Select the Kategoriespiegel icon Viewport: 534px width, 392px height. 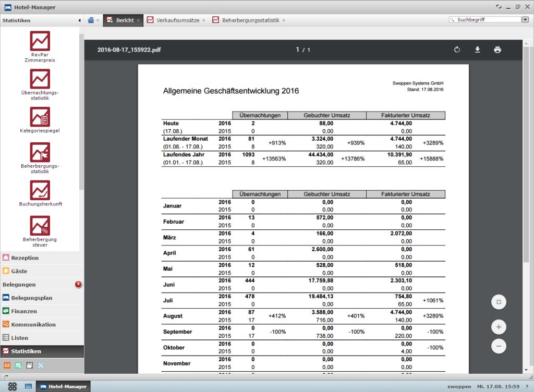[x=40, y=117]
